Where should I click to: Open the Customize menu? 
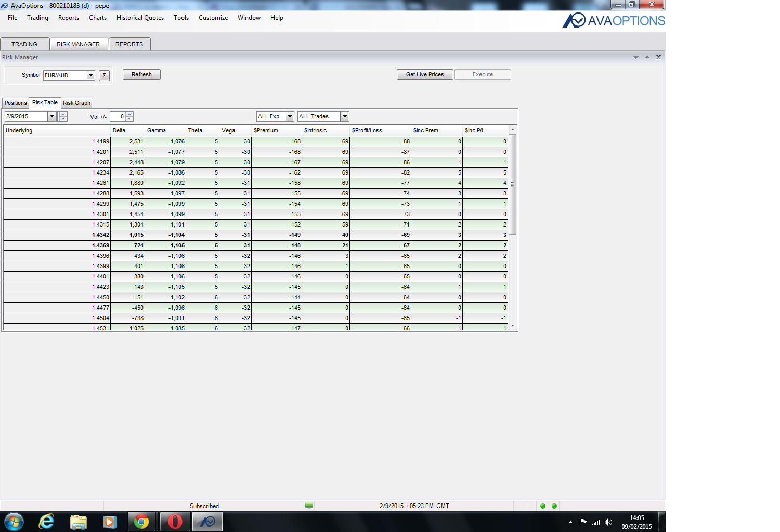pyautogui.click(x=213, y=18)
